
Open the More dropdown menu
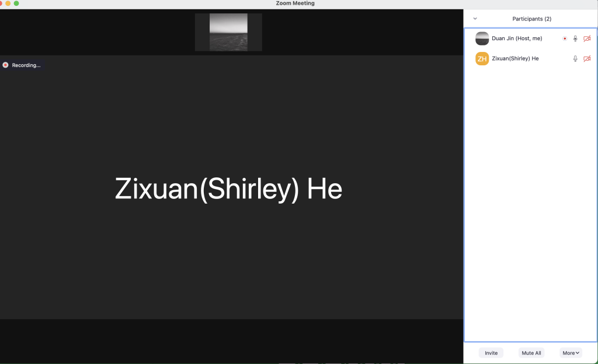click(x=571, y=353)
